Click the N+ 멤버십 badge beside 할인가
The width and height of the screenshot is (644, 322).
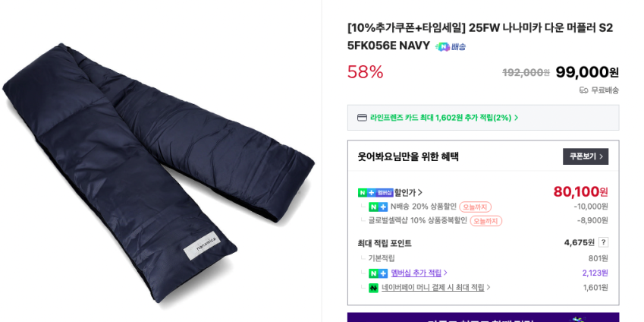(x=375, y=192)
